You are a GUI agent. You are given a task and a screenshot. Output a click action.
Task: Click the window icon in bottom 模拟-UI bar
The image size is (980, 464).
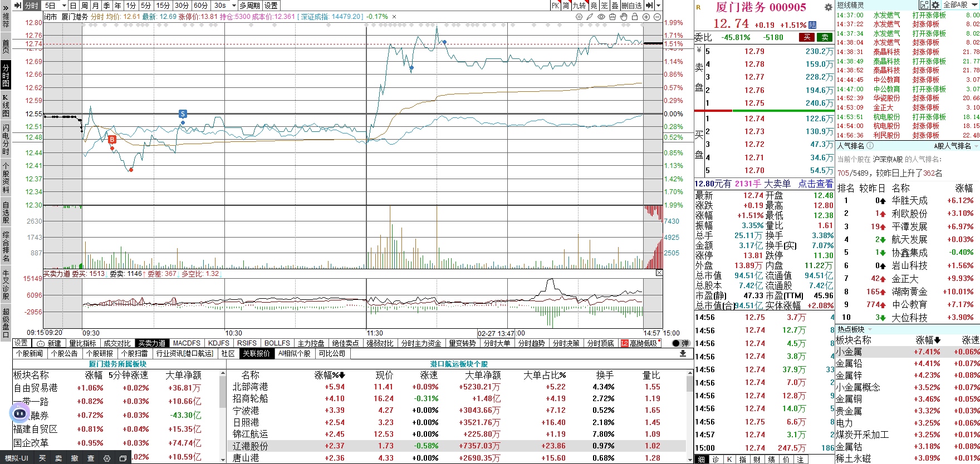pos(123,458)
